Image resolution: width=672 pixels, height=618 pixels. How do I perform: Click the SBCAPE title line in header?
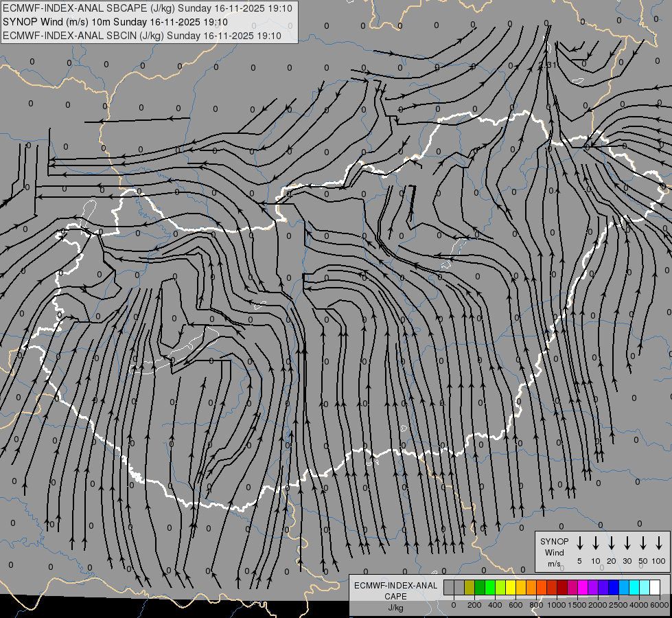point(148,8)
